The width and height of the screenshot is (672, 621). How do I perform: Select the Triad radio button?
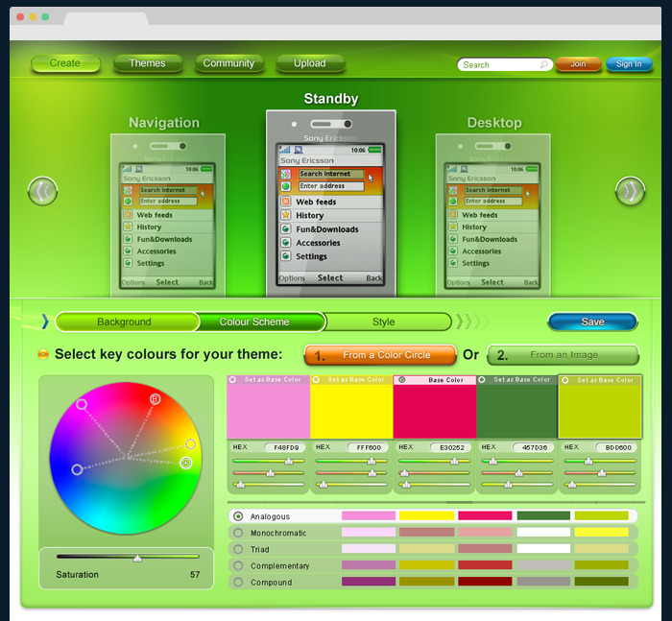tap(238, 549)
